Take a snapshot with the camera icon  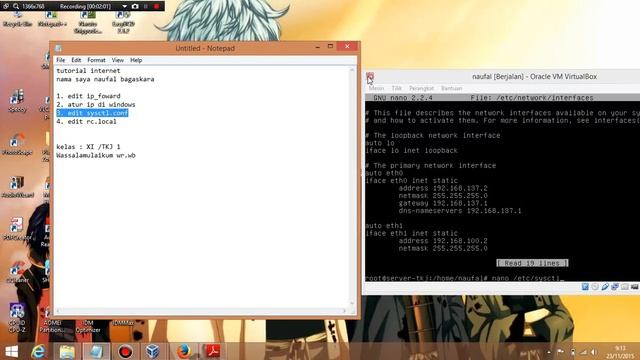pos(135,6)
